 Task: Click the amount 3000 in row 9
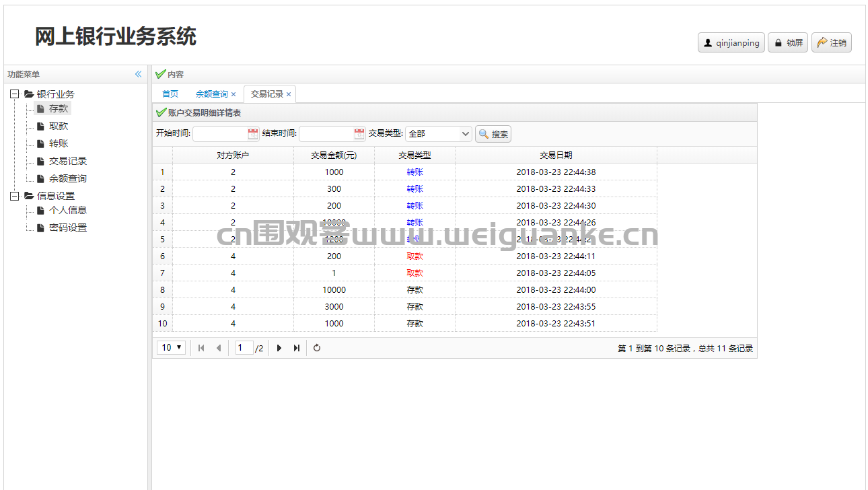(x=334, y=306)
